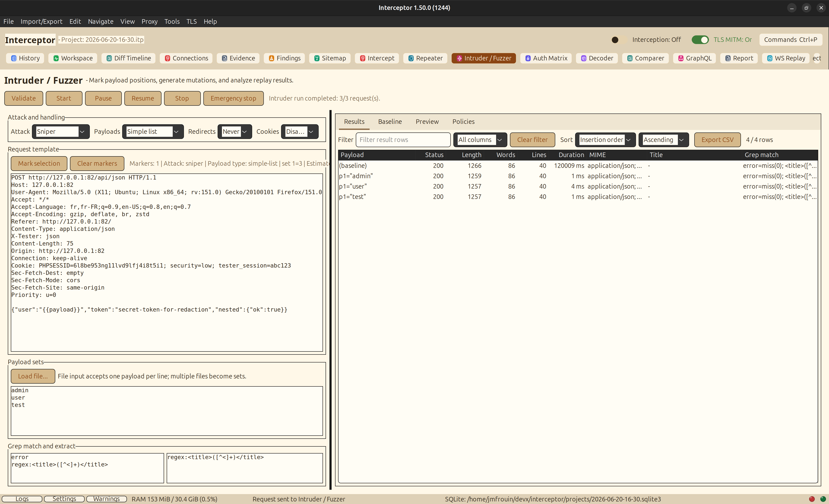The width and height of the screenshot is (829, 504).
Task: Click the Evidence tab icon
Action: click(224, 58)
